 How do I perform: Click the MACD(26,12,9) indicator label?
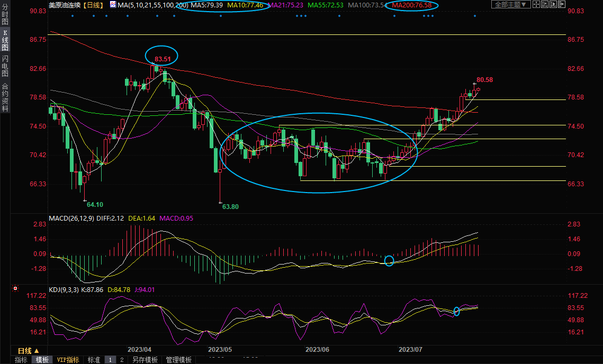click(70, 219)
